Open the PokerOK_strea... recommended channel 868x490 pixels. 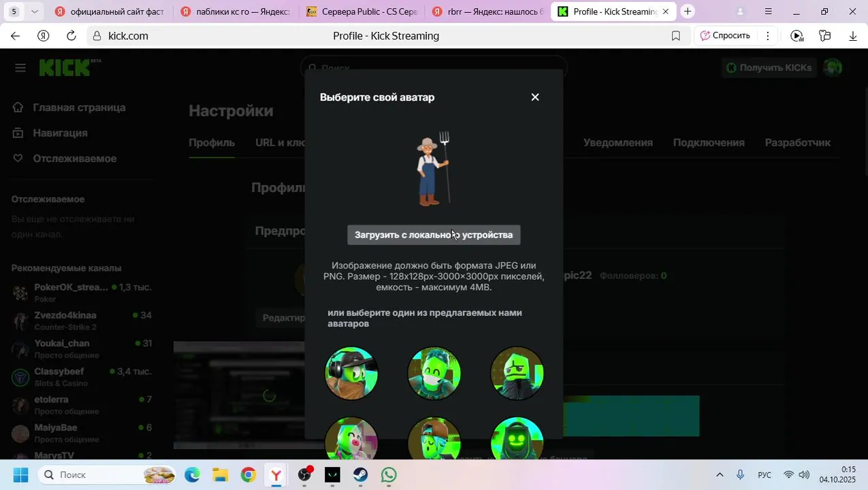point(82,293)
